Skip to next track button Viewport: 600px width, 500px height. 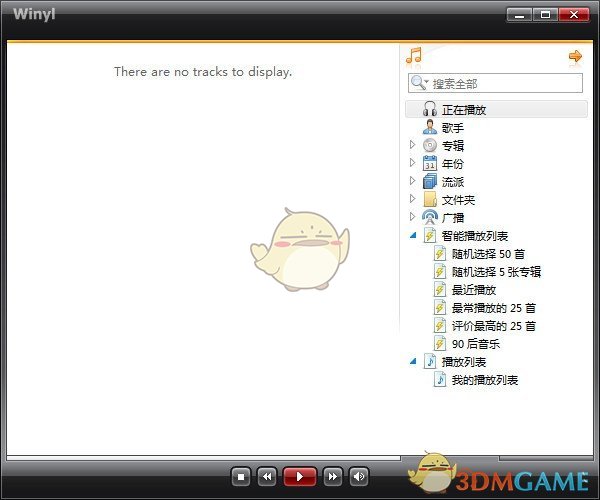(x=332, y=477)
